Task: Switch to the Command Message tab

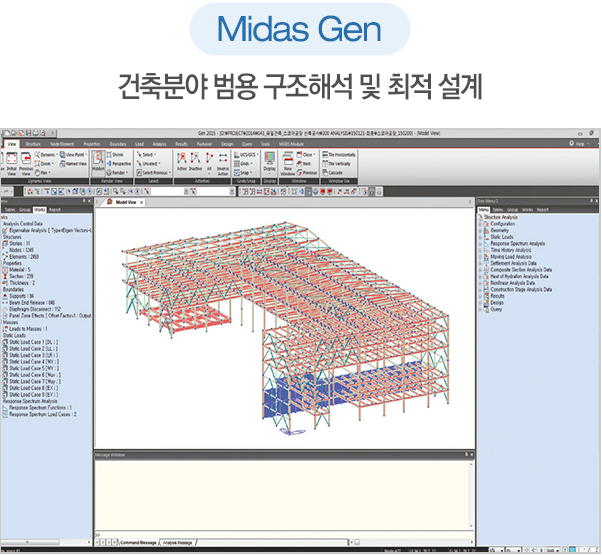Action: 138,543
